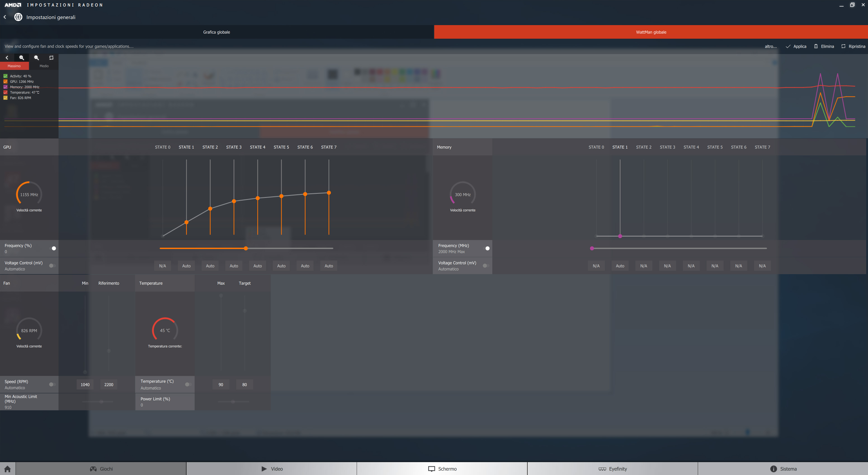Collapse the graph legend with the left chevron

[7, 58]
